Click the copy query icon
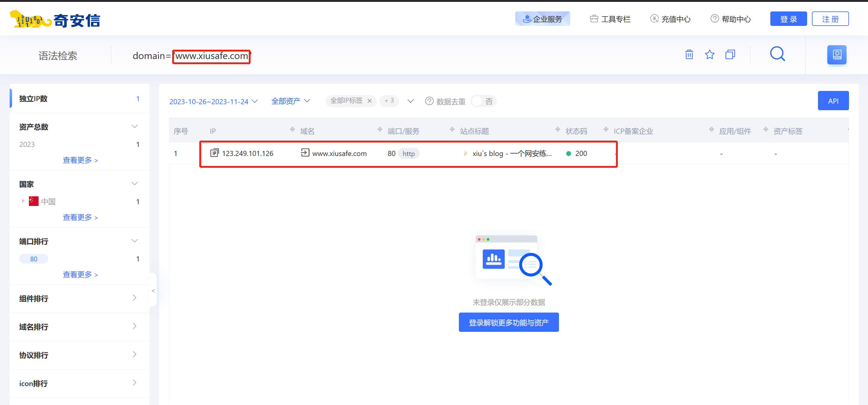The image size is (868, 405). click(730, 55)
